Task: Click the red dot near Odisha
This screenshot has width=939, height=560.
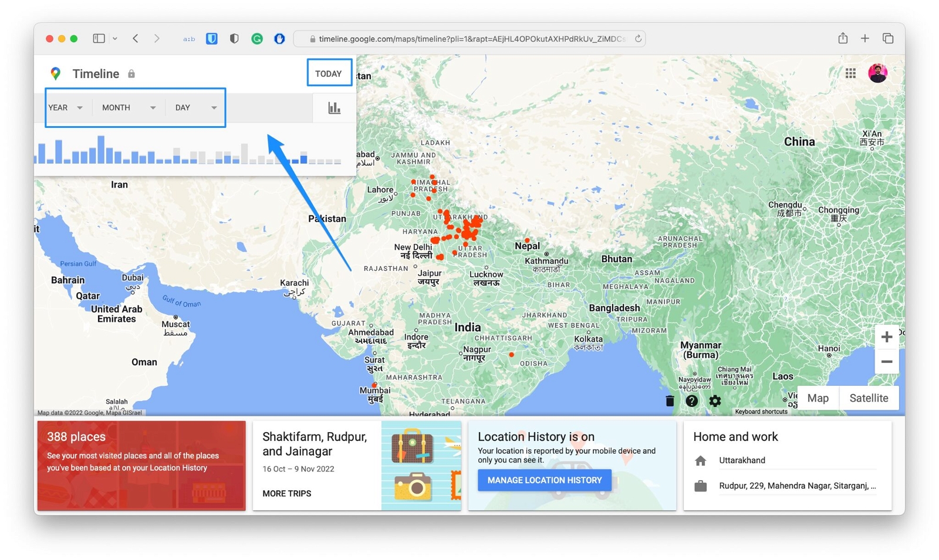Action: click(512, 355)
